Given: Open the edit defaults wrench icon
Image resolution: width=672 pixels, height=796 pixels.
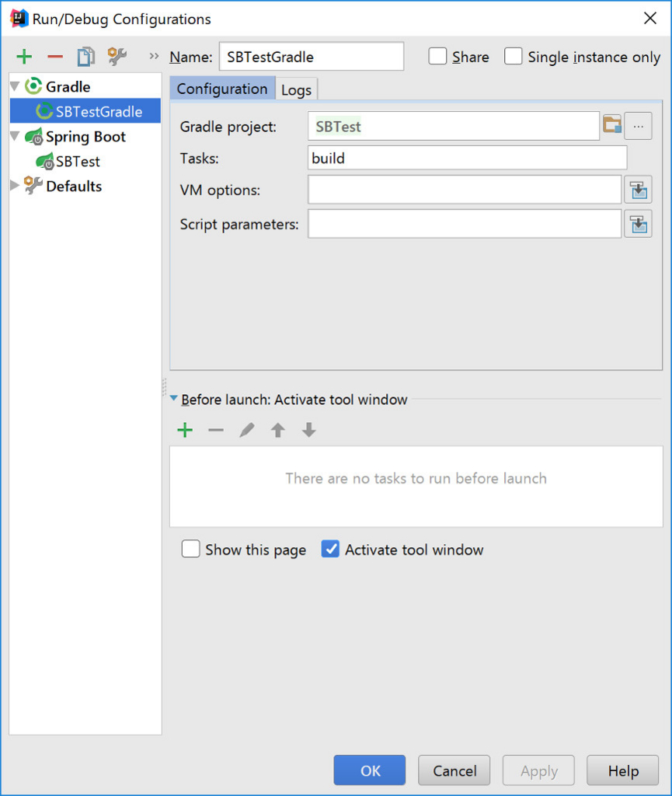Looking at the screenshot, I should (x=117, y=56).
